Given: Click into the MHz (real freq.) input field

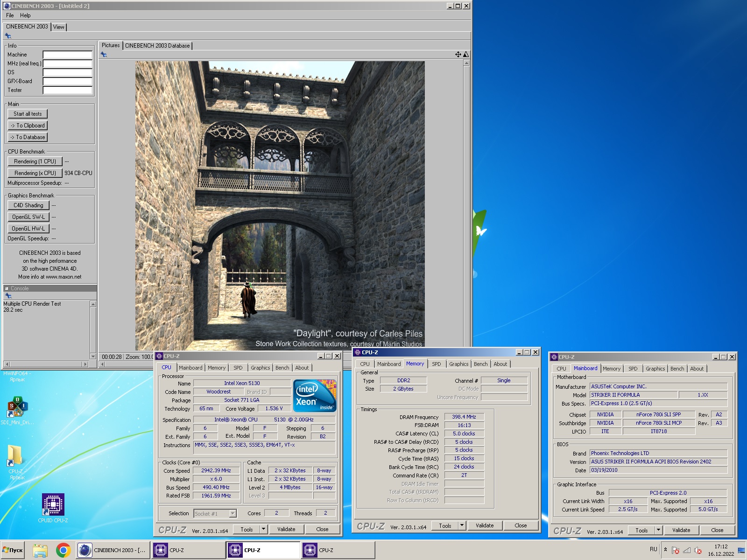Looking at the screenshot, I should pyautogui.click(x=68, y=63).
